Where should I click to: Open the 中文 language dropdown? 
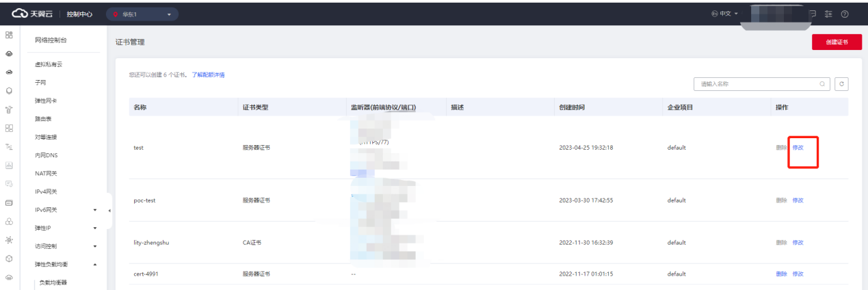coord(725,14)
